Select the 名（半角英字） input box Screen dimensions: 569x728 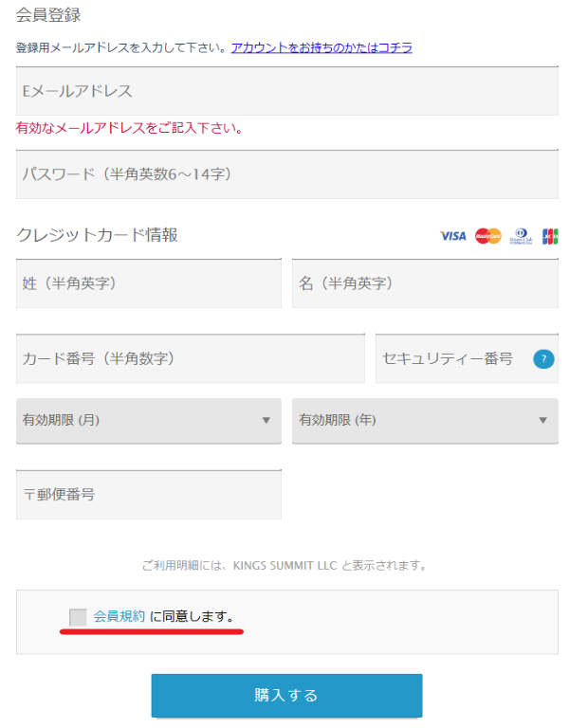(425, 283)
